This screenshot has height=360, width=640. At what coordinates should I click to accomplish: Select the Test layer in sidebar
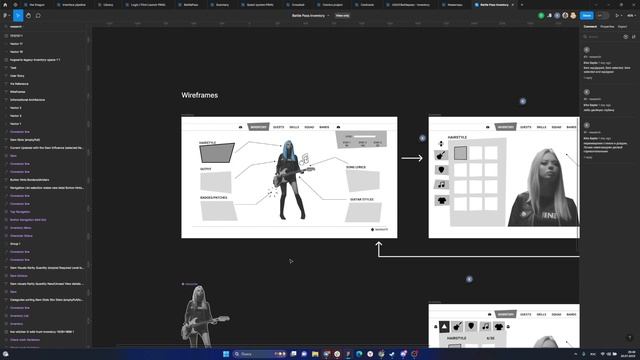click(13, 68)
